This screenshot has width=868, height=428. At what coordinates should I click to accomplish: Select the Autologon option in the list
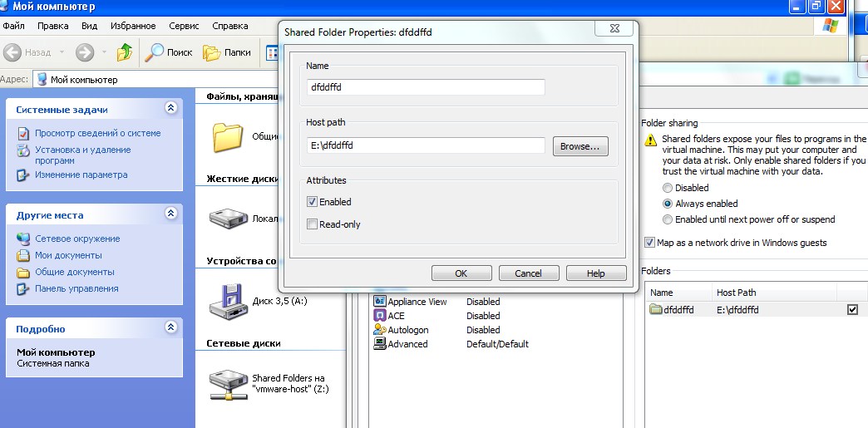tap(407, 330)
